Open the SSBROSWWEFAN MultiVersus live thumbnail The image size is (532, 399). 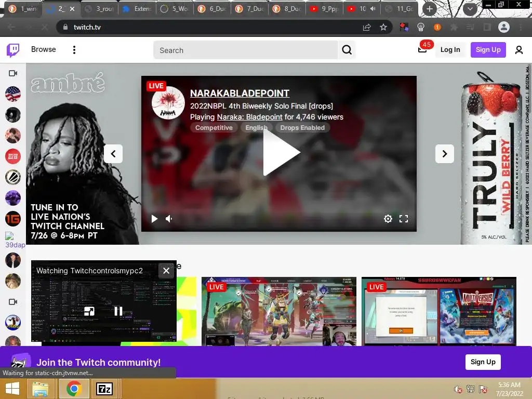(x=438, y=312)
